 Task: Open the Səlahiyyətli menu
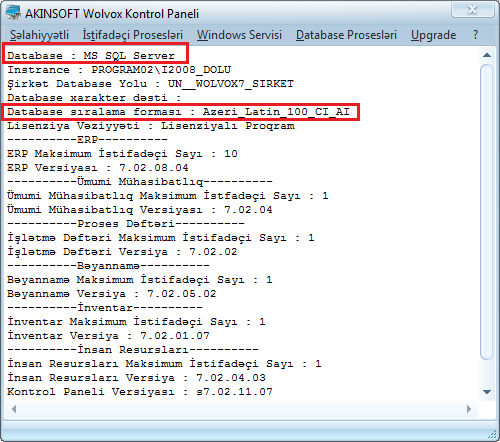pyautogui.click(x=39, y=35)
